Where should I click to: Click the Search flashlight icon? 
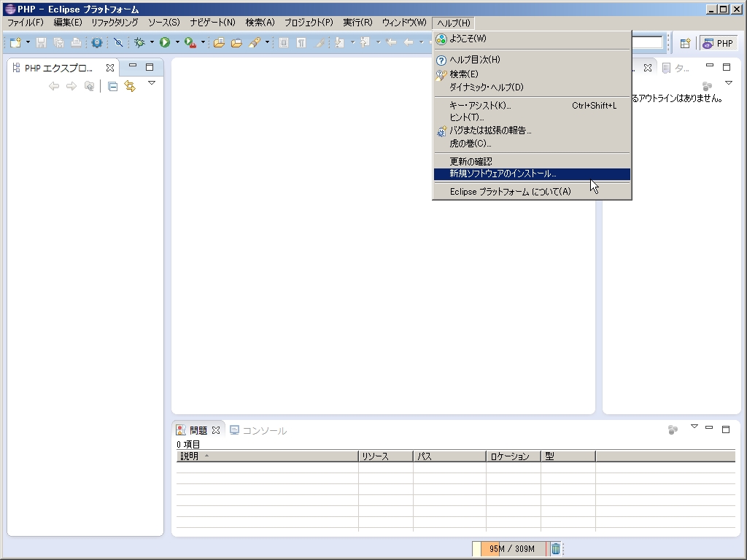pyautogui.click(x=255, y=43)
